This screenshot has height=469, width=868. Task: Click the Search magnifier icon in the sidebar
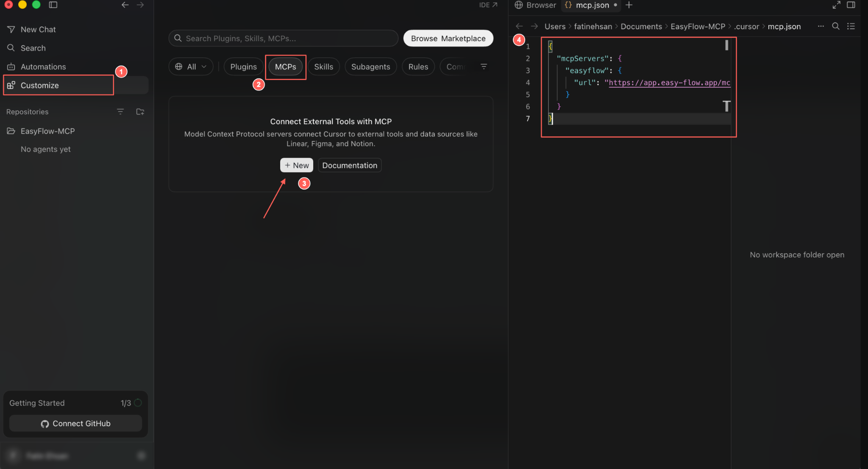point(11,48)
